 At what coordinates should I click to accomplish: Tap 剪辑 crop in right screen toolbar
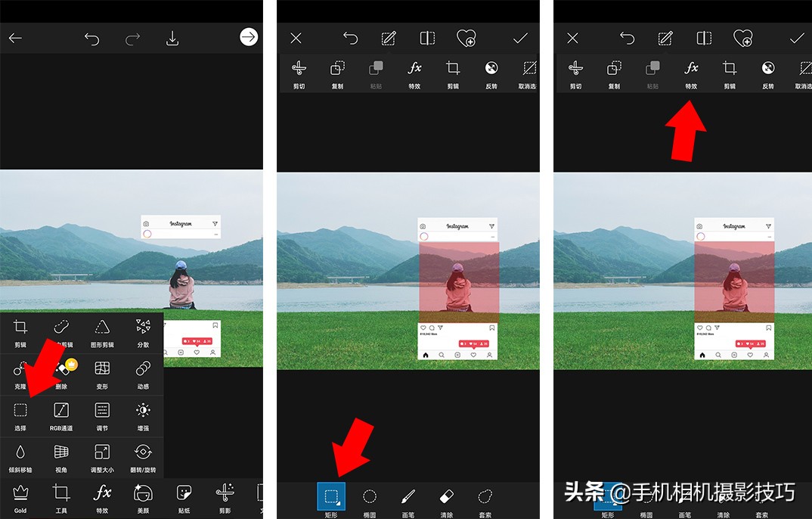pyautogui.click(x=729, y=75)
